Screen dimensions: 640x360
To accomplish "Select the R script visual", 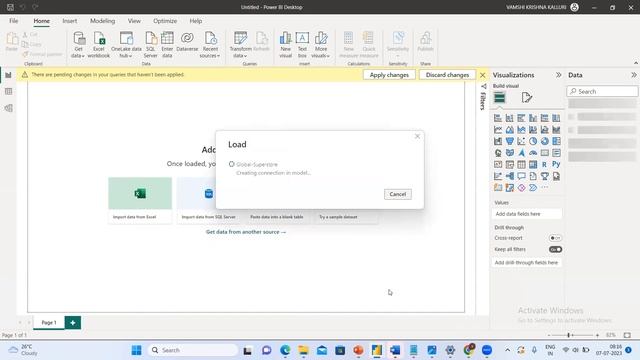I will [x=544, y=164].
